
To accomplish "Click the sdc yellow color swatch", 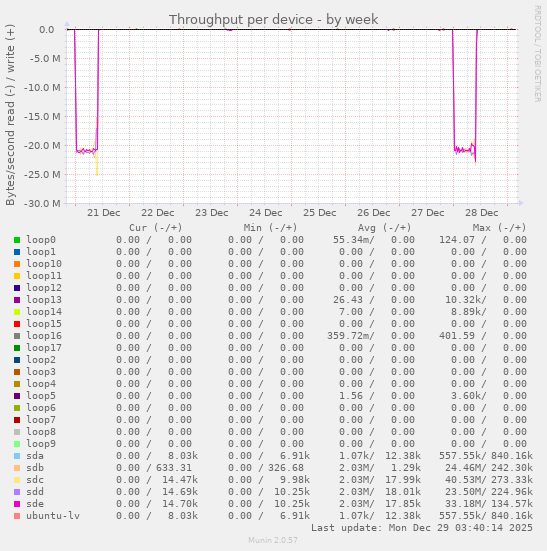I will click(17, 480).
